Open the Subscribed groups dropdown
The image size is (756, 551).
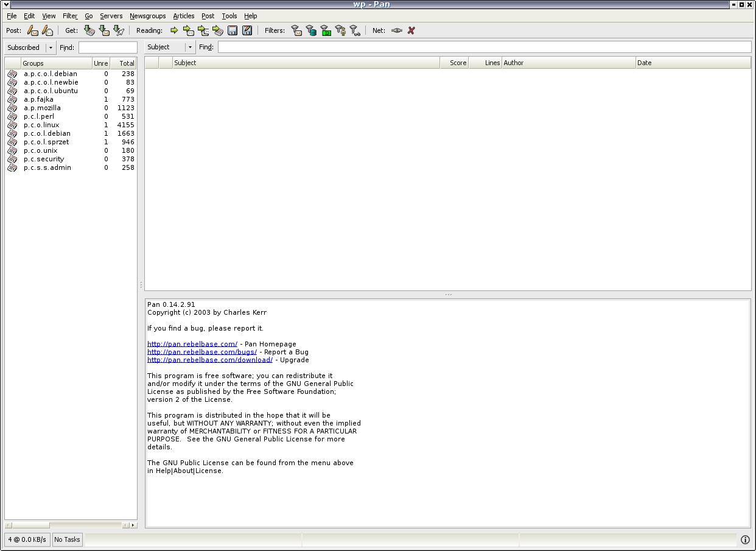(x=51, y=47)
